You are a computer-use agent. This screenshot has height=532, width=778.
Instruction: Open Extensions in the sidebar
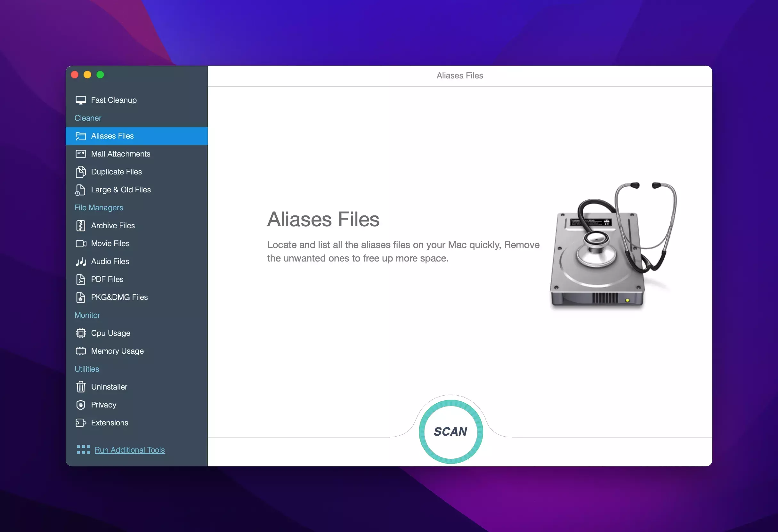[109, 423]
